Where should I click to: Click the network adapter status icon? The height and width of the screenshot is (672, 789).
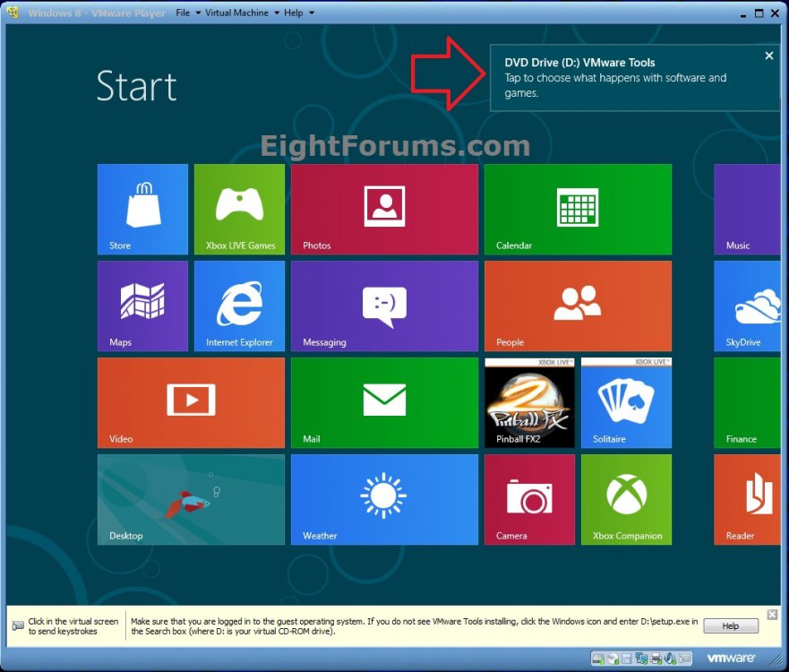[641, 659]
